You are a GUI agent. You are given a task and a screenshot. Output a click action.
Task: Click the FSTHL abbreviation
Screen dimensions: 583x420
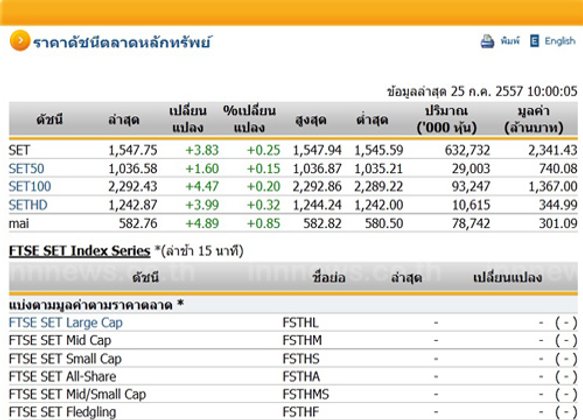[300, 323]
